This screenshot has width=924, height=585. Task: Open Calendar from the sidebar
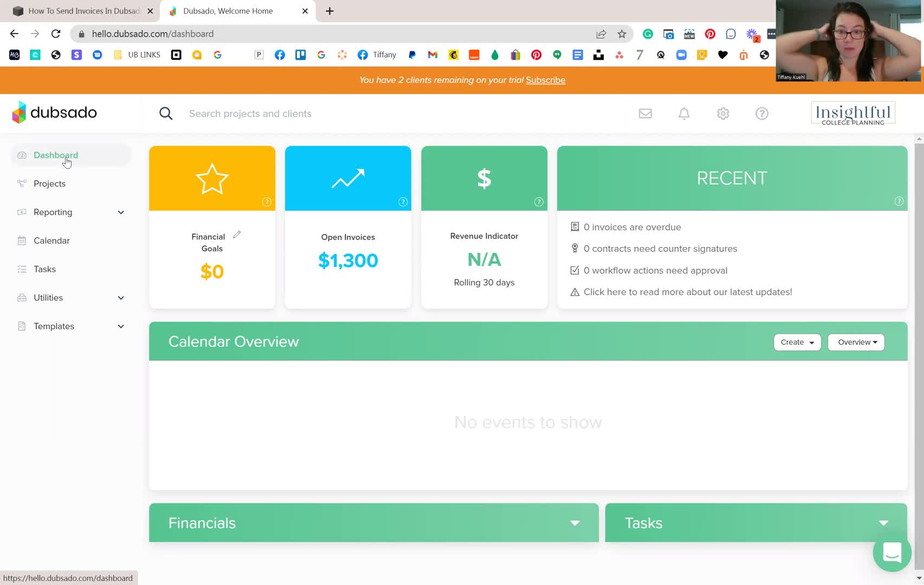[x=51, y=240]
